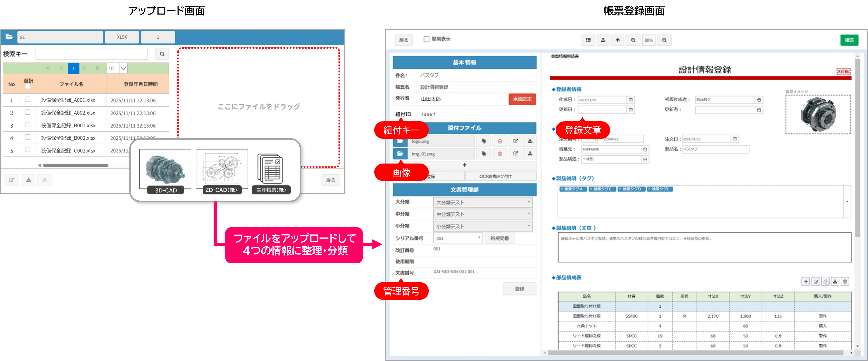Screen dimensions: 868x361
Task: Click the search magnifier button beside 検索キー
Action: pos(162,54)
